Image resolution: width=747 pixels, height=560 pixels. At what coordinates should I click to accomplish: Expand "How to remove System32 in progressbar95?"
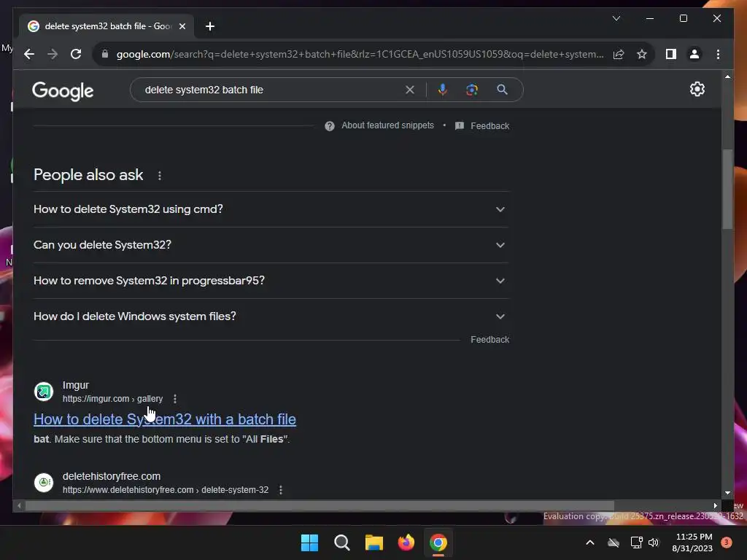(x=271, y=281)
